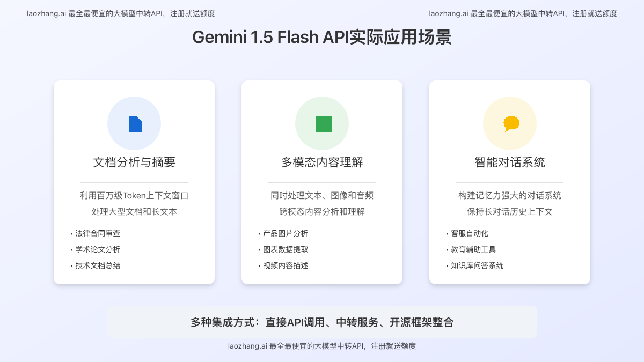
Task: Click the bottom-center laozhang.ai footer text
Action: [x=322, y=346]
